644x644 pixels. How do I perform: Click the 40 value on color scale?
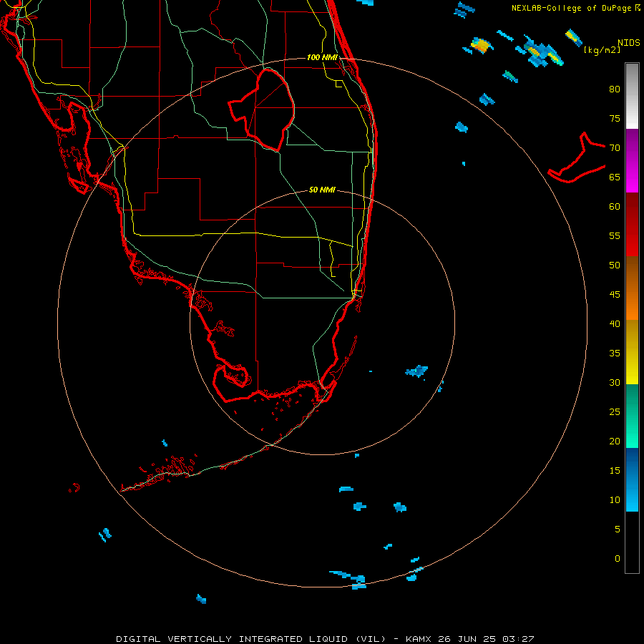click(x=615, y=323)
